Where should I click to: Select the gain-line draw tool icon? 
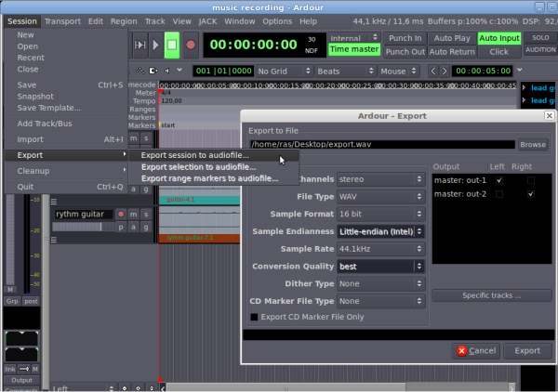pos(139,71)
